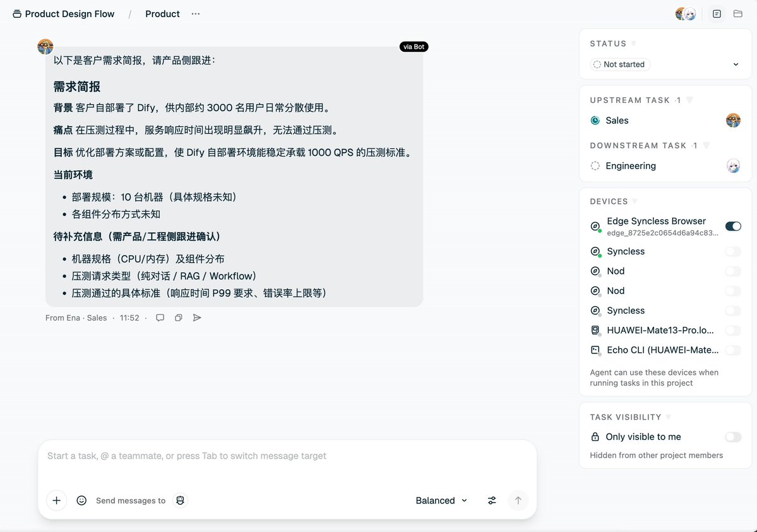Open the Not started status dropdown

click(665, 64)
